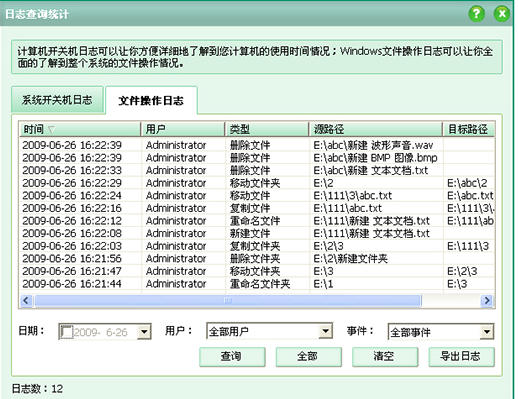This screenshot has width=518, height=399.
Task: Click the 查询 button
Action: [x=232, y=357]
